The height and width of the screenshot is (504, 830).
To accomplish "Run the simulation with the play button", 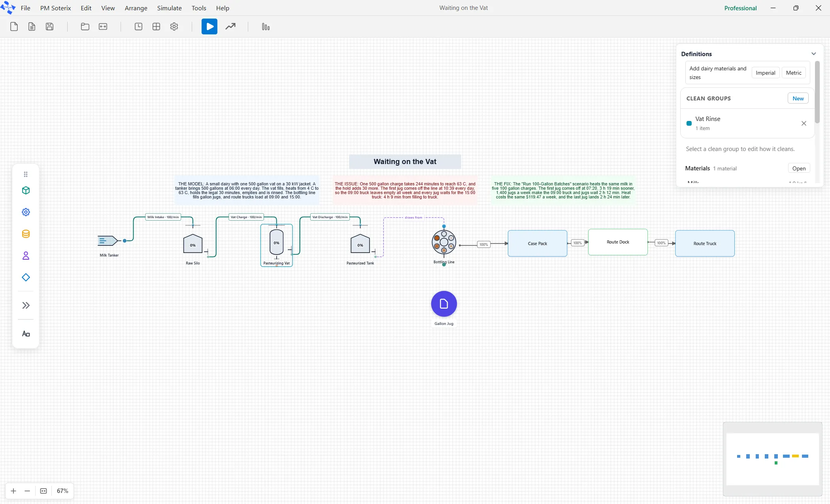I will point(209,26).
